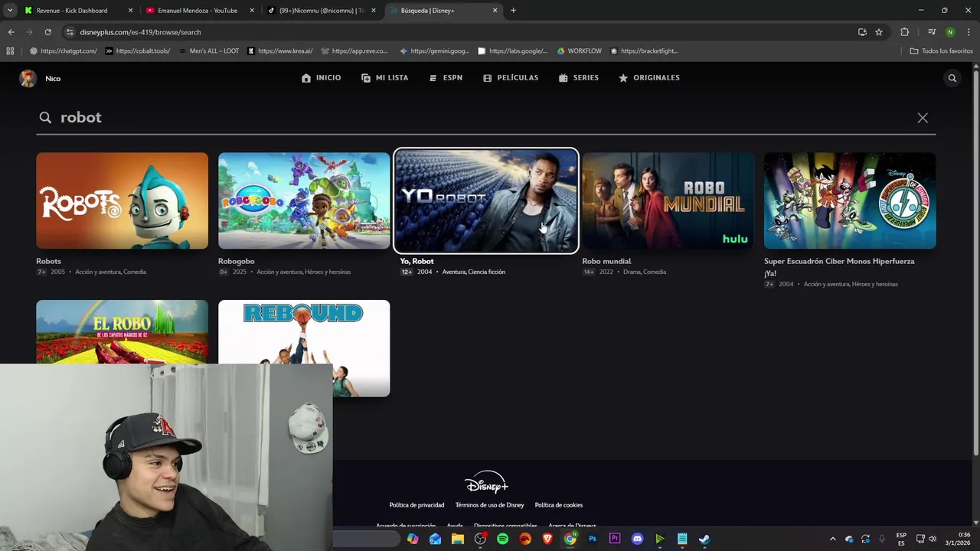Click the address bar URL

coord(140,32)
